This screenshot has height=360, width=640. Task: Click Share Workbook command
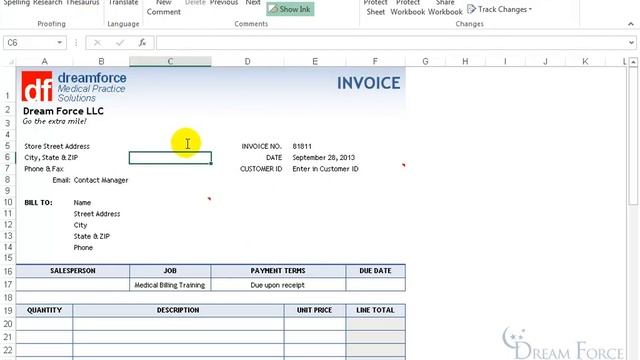tap(445, 7)
